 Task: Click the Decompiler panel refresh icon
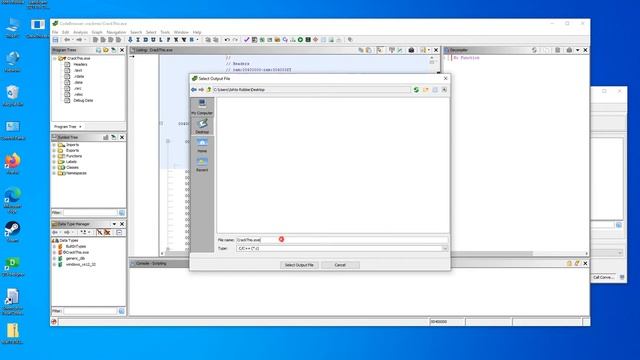(x=534, y=50)
